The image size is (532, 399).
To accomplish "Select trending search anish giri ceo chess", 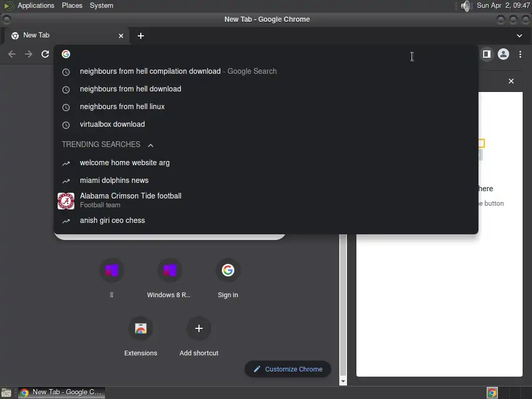I will 266,220.
